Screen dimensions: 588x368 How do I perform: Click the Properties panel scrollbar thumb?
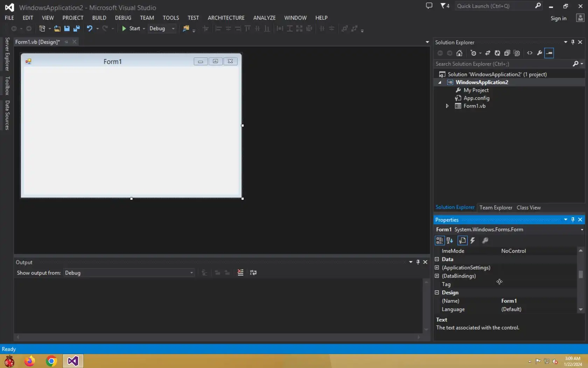pyautogui.click(x=581, y=274)
